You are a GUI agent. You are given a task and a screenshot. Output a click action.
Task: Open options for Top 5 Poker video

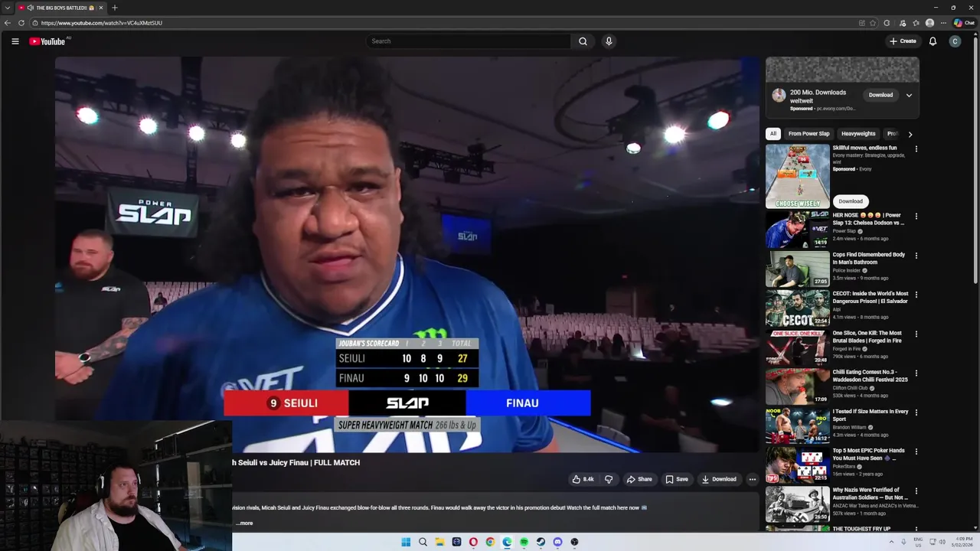tap(916, 452)
